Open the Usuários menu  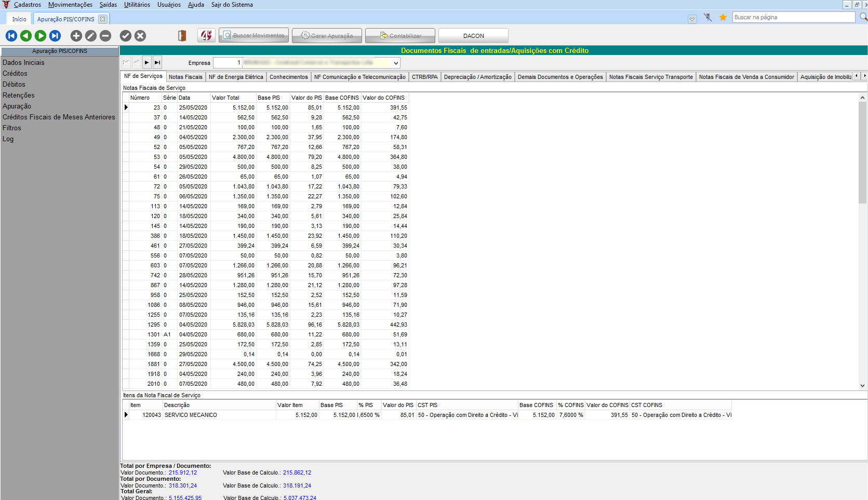(169, 5)
